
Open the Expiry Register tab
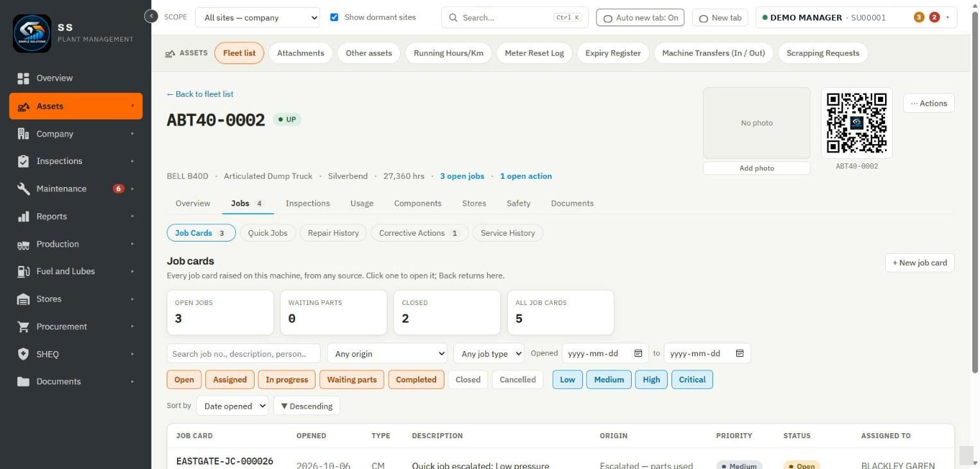613,53
